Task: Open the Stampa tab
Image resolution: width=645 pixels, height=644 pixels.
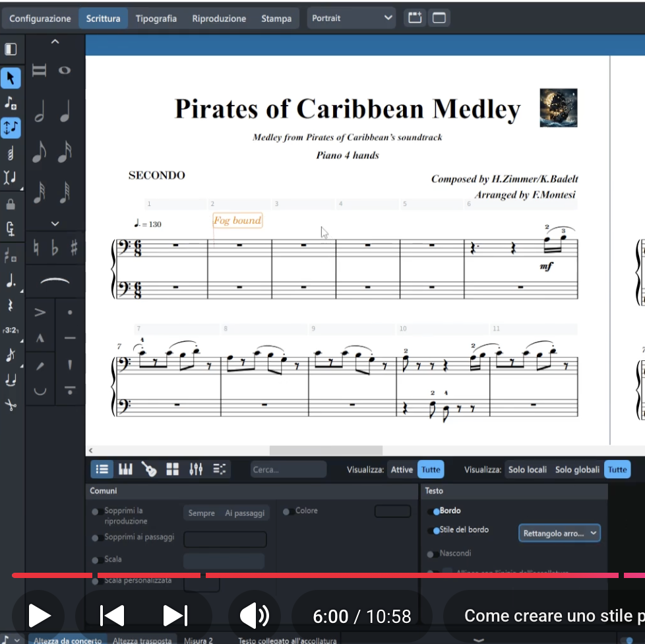Action: point(276,18)
